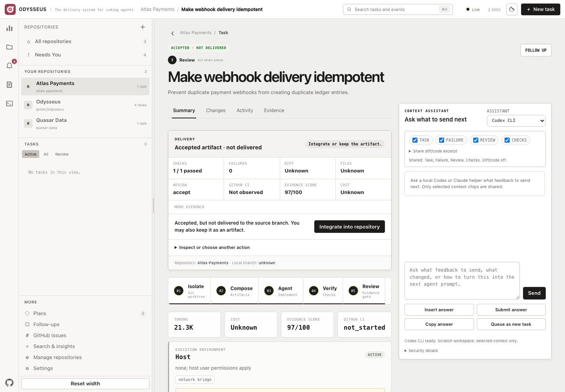Screen dimensions: 565x392
Task: Select the 05 Review evidence gate badge
Action: (x=353, y=291)
